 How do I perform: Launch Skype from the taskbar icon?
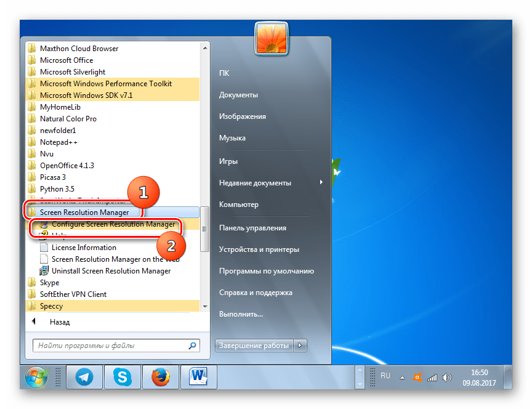(122, 377)
